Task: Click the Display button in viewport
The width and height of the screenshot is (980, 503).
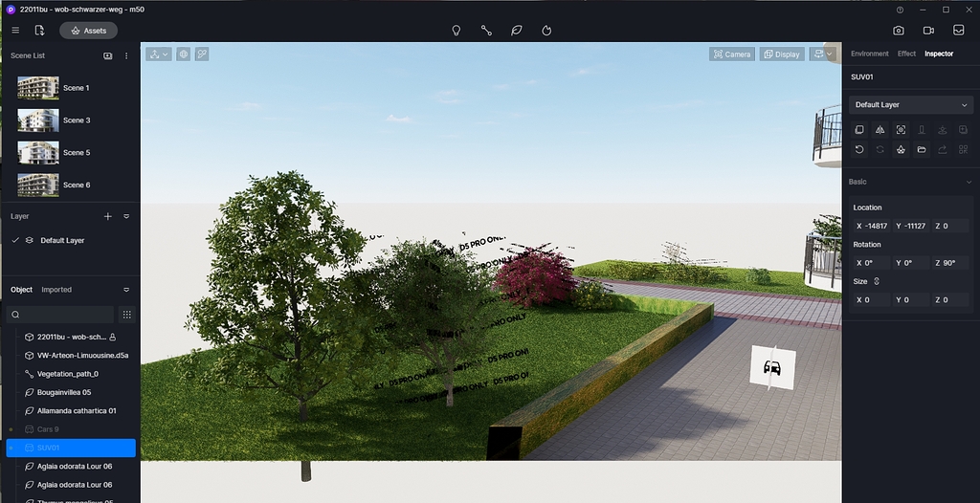Action: coord(782,55)
